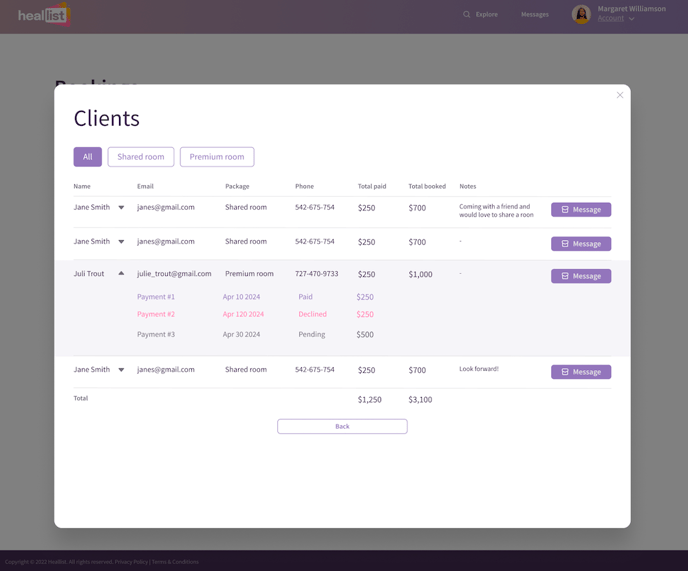Filter clients by Shared room
The image size is (688, 571).
[x=141, y=157]
